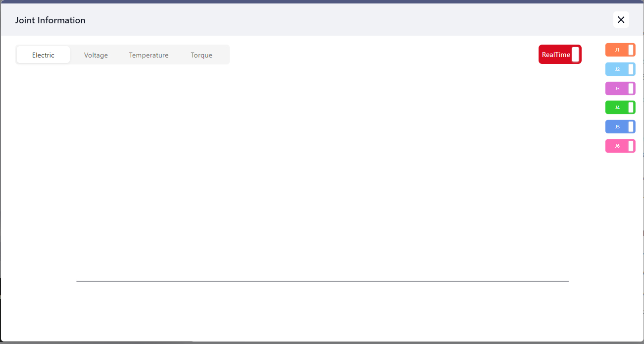
Task: Select the Torque tab
Action: point(201,55)
